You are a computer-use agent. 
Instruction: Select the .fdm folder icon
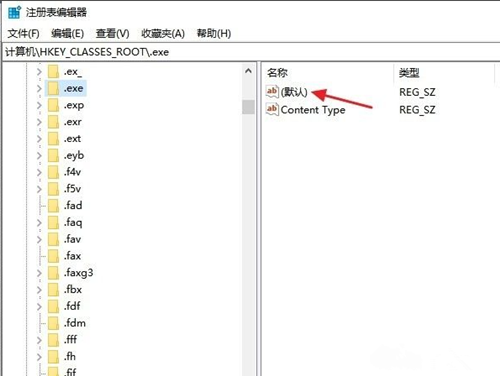point(53,323)
